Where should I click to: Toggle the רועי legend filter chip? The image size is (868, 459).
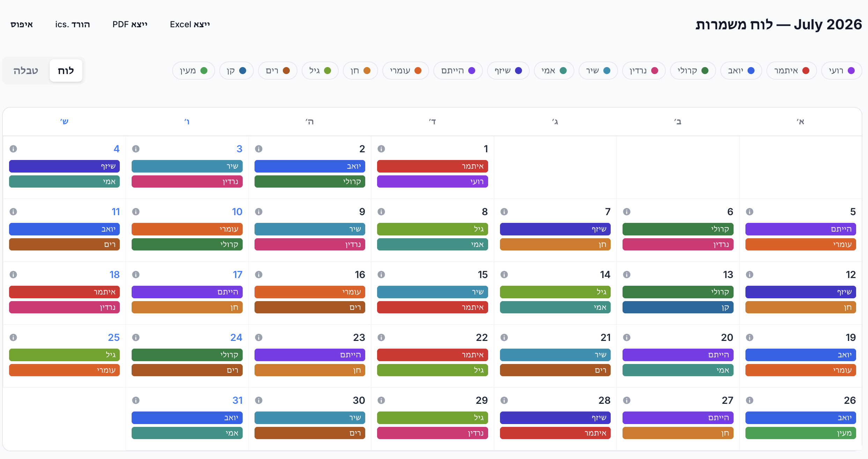(842, 71)
